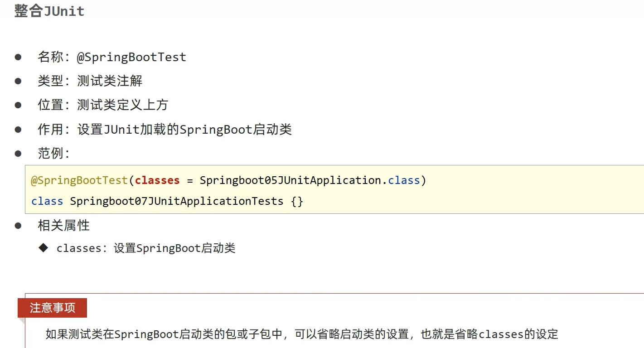Click the 整合JUnit slide title
Image resolution: width=644 pixels, height=348 pixels.
pos(49,11)
